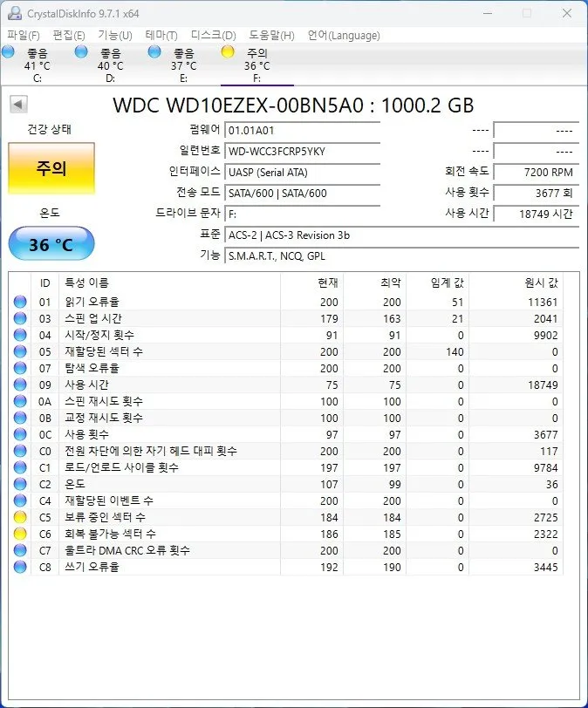The image size is (588, 708).
Task: Open the 테마(T) menu
Action: tap(161, 35)
